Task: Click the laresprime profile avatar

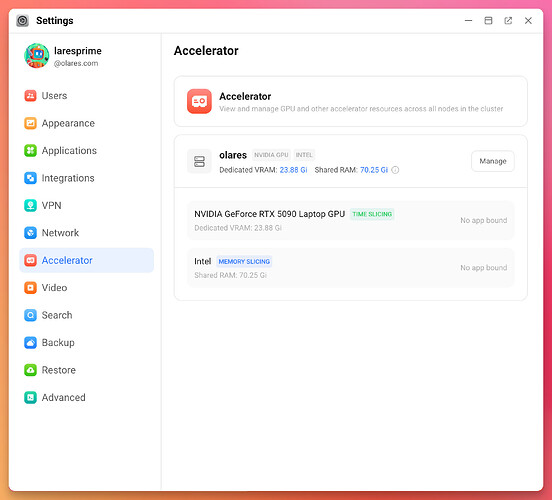Action: point(37,56)
